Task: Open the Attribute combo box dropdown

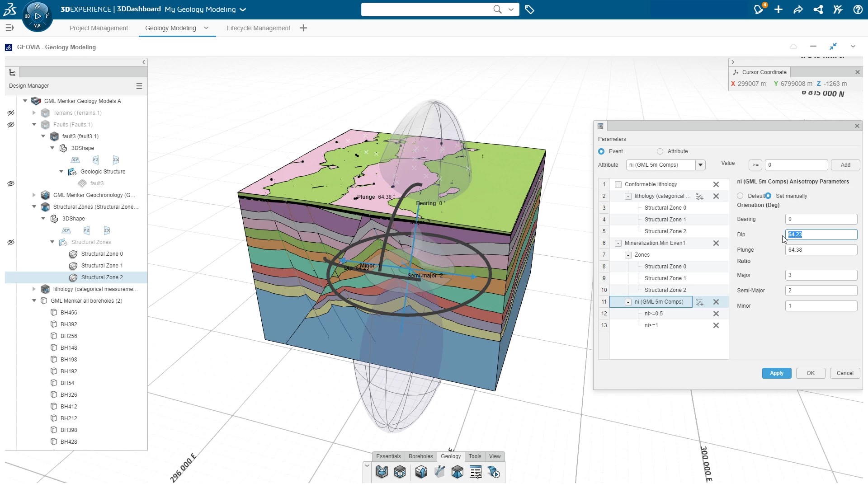Action: 700,165
